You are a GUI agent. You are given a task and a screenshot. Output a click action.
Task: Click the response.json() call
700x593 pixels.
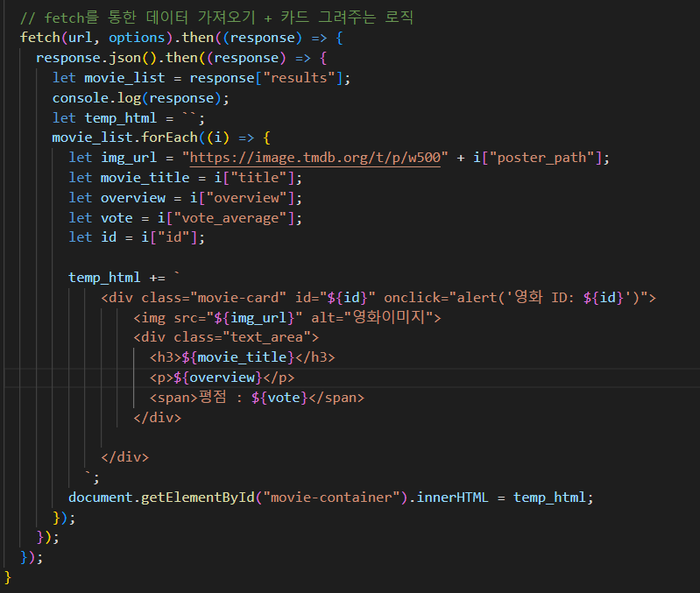(x=97, y=58)
